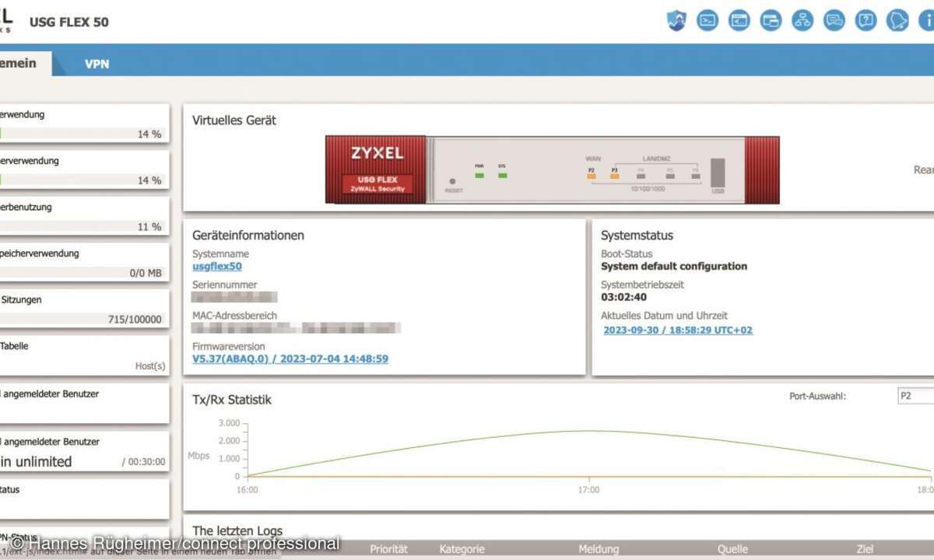Viewport: 934px width, 560px height.
Task: Click the P3 port indicator on device
Action: point(615,177)
